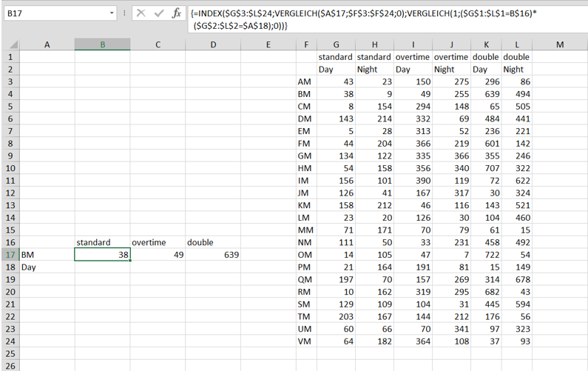Screen dimensions: 588x371
Task: Click cell I24 with value 364
Action: coord(413,341)
